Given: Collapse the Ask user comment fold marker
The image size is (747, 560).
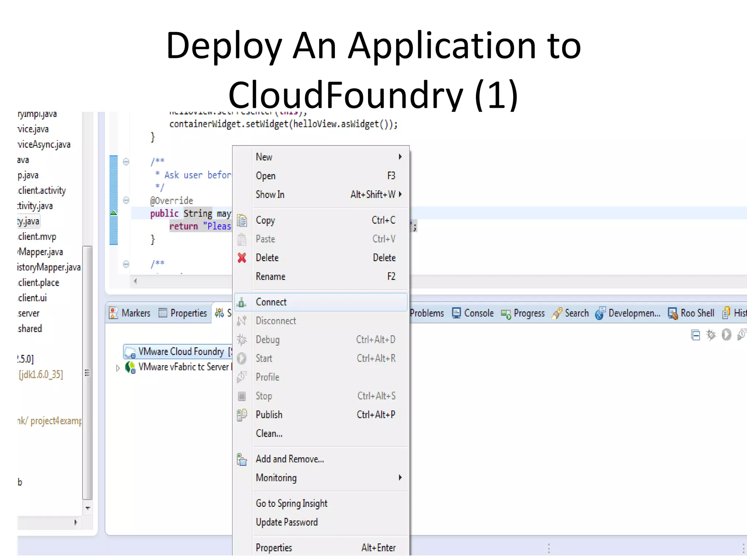Looking at the screenshot, I should (126, 162).
